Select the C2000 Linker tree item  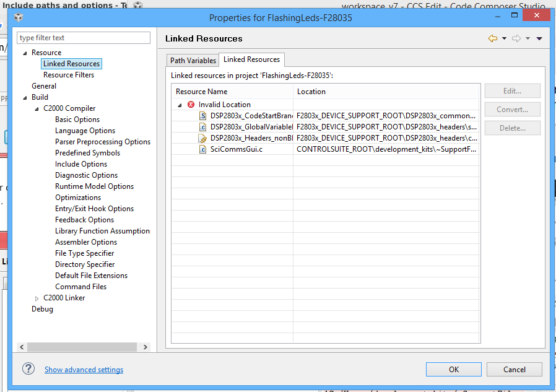click(x=64, y=298)
